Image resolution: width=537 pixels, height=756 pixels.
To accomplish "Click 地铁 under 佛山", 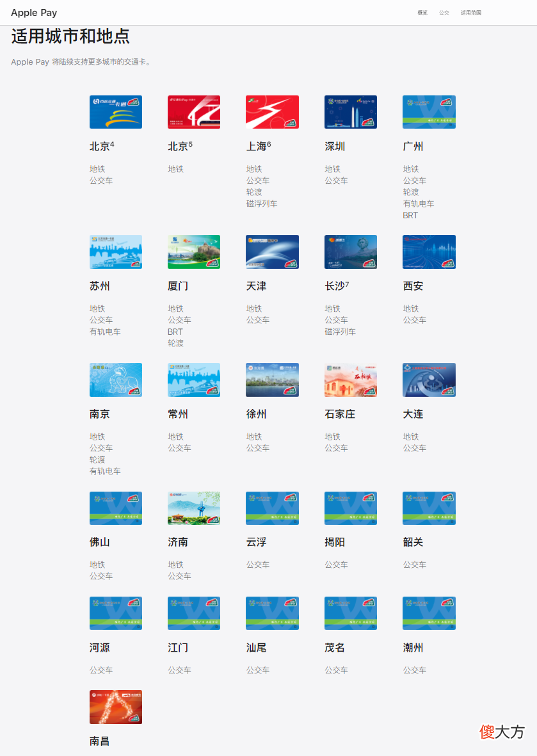I will coord(97,565).
